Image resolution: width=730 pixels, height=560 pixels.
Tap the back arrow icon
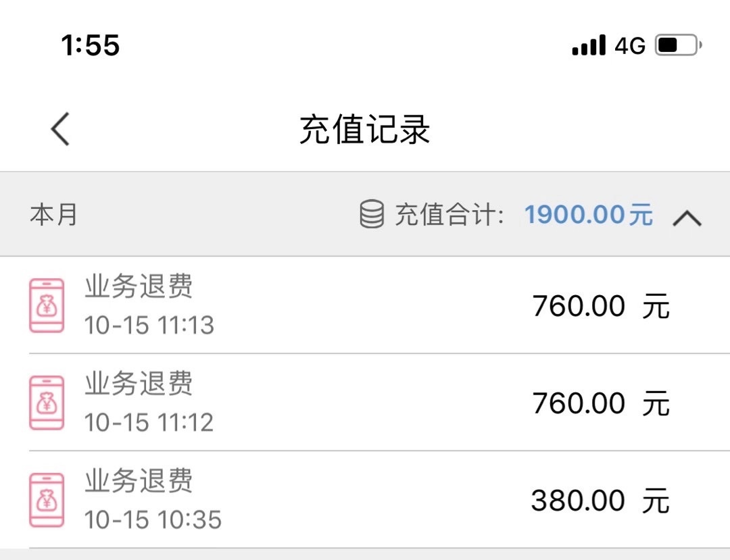pyautogui.click(x=60, y=128)
